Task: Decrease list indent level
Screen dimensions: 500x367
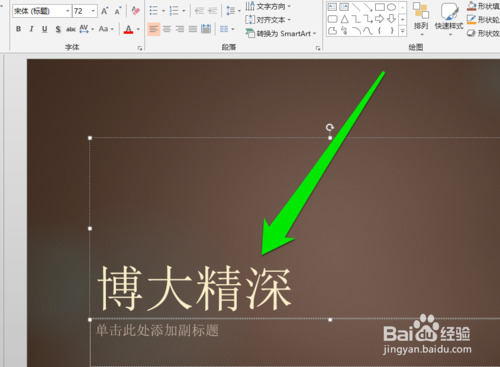Action: (x=199, y=11)
